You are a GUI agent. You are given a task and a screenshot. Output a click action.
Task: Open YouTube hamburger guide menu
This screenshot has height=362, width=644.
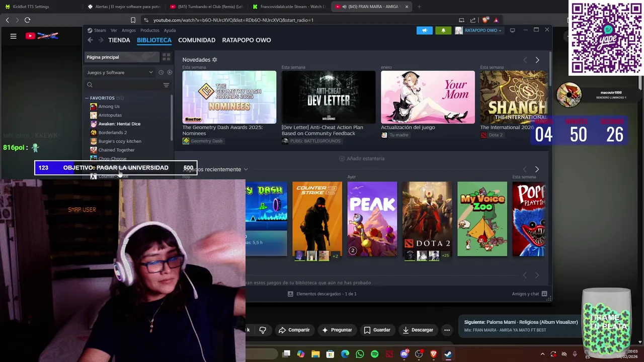(14, 36)
